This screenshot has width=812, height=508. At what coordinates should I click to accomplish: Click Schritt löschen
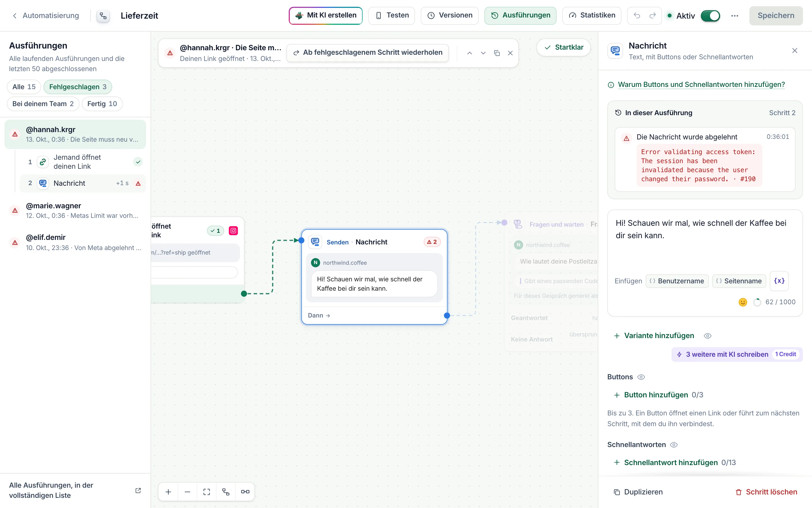point(766,492)
